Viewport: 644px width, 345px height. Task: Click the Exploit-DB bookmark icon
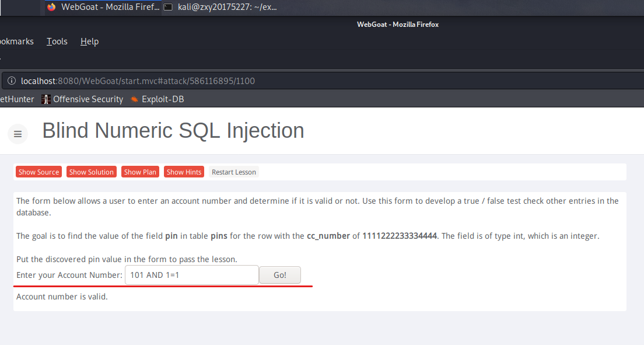coord(134,99)
